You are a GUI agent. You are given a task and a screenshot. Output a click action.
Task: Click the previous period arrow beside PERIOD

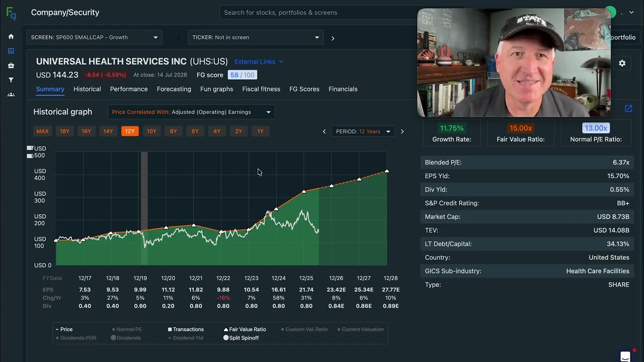(x=324, y=132)
